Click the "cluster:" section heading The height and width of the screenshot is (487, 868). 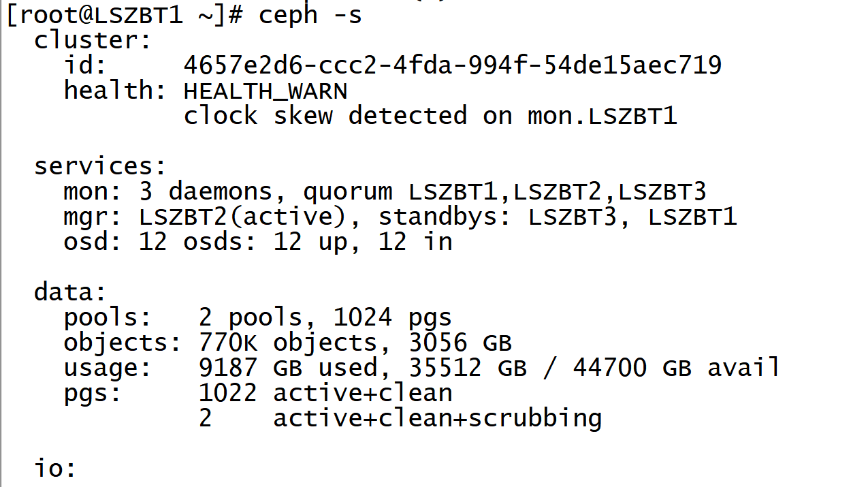point(93,40)
